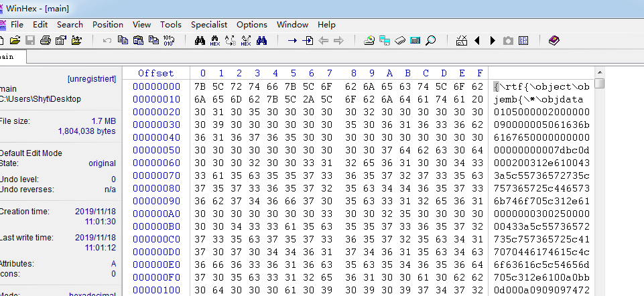Click the Go To Sector arrow-page icon
The image size is (644, 296).
[x=308, y=40]
